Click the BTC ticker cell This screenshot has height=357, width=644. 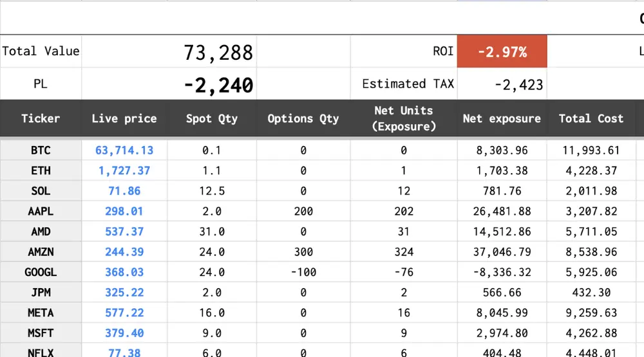41,150
